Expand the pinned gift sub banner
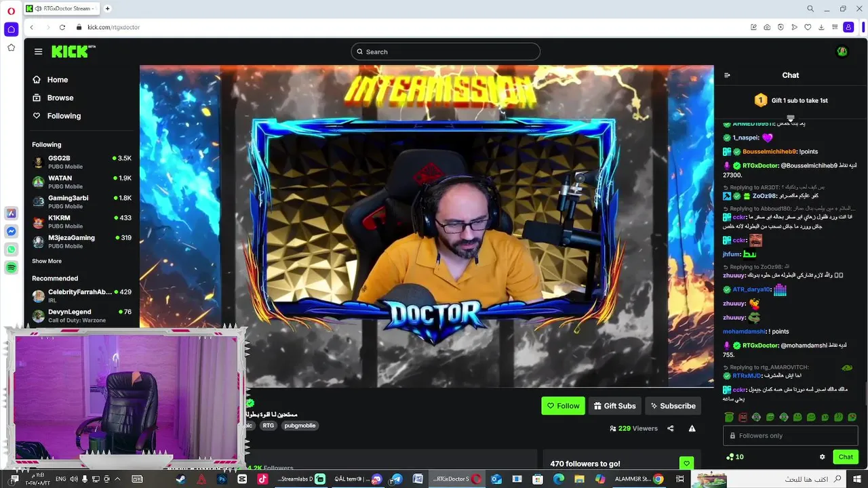 (791, 119)
